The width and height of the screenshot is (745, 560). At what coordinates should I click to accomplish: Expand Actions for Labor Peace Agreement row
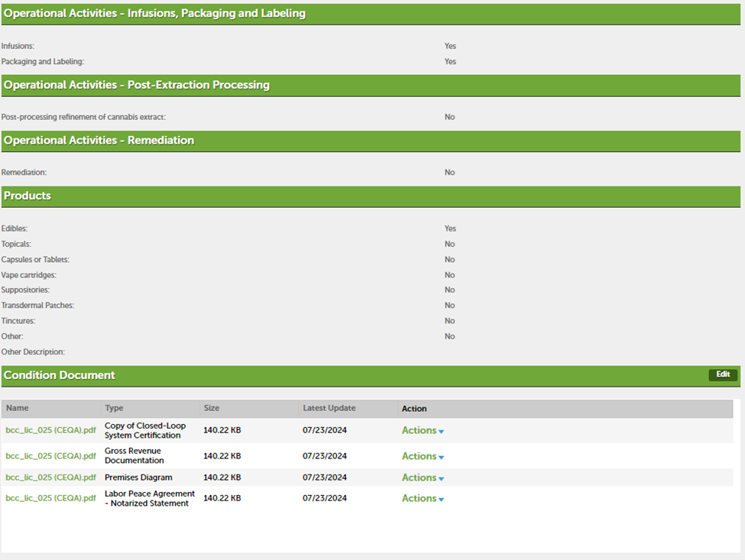[423, 498]
